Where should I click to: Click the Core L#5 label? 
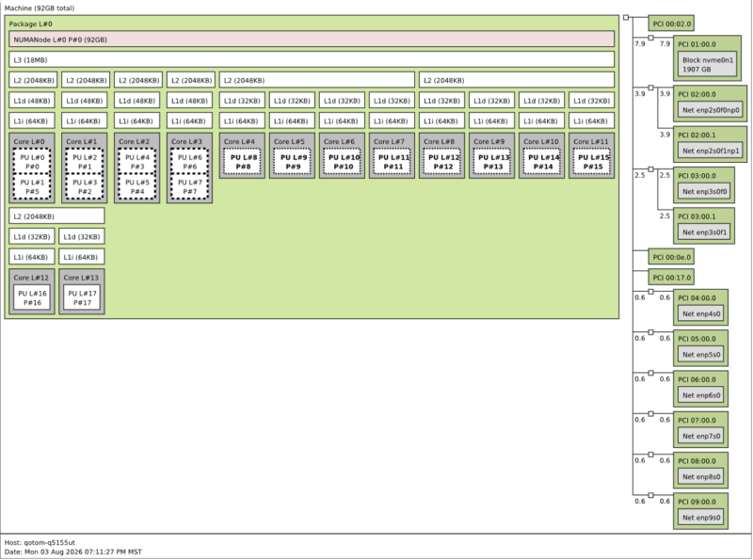coord(289,142)
